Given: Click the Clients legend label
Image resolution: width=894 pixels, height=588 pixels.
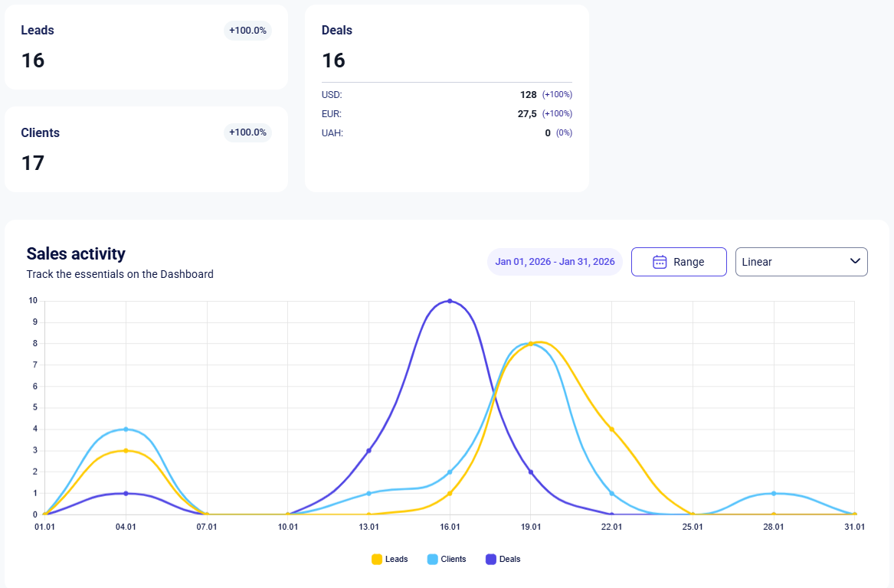Looking at the screenshot, I should pos(454,560).
